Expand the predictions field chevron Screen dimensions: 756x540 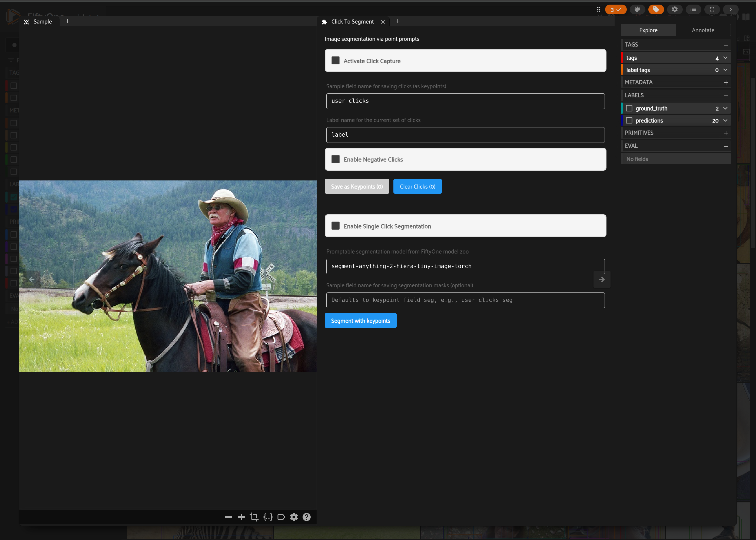(725, 120)
